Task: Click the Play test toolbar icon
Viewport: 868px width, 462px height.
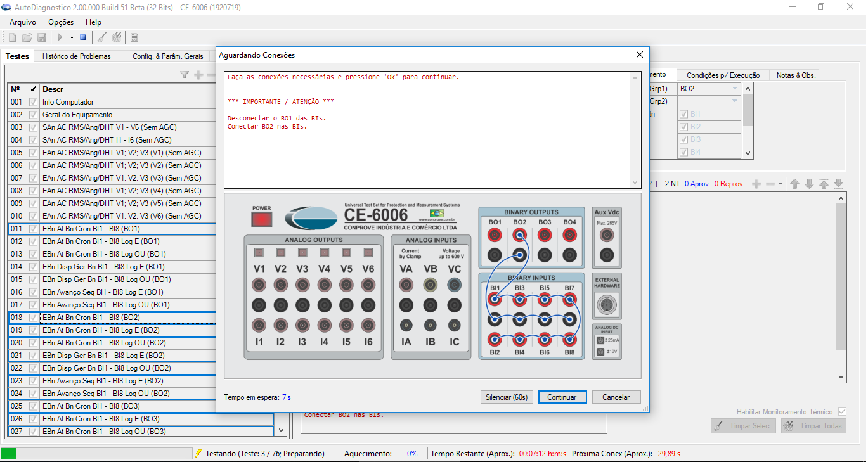Action: pyautogui.click(x=61, y=37)
